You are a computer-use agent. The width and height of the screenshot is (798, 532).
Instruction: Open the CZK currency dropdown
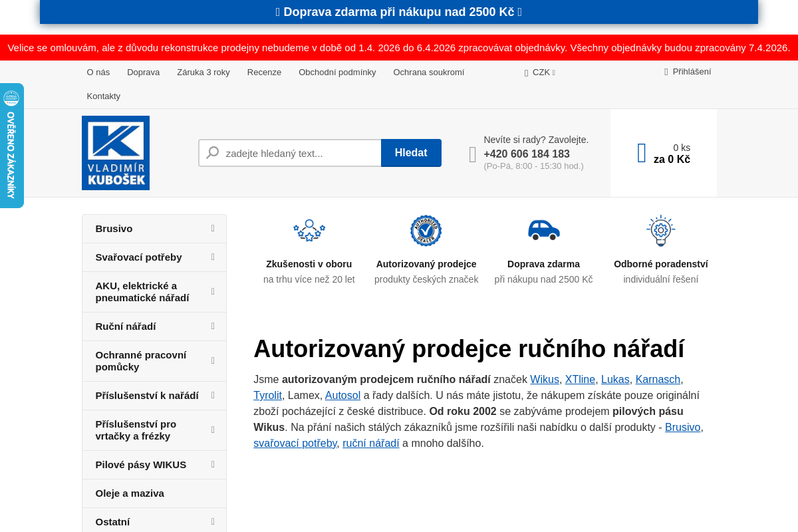[539, 72]
